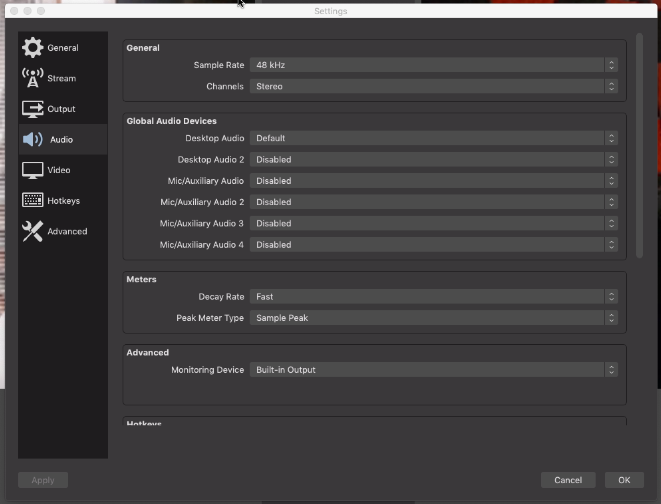Viewport: 661px width, 504px height.
Task: Cancel the Settings dialog
Action: [568, 480]
